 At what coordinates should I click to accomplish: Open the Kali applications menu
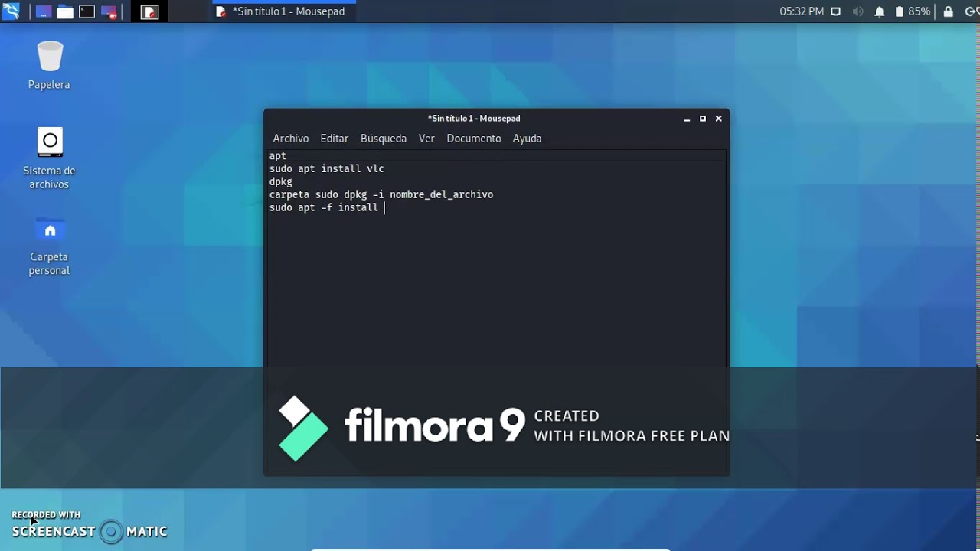11,11
